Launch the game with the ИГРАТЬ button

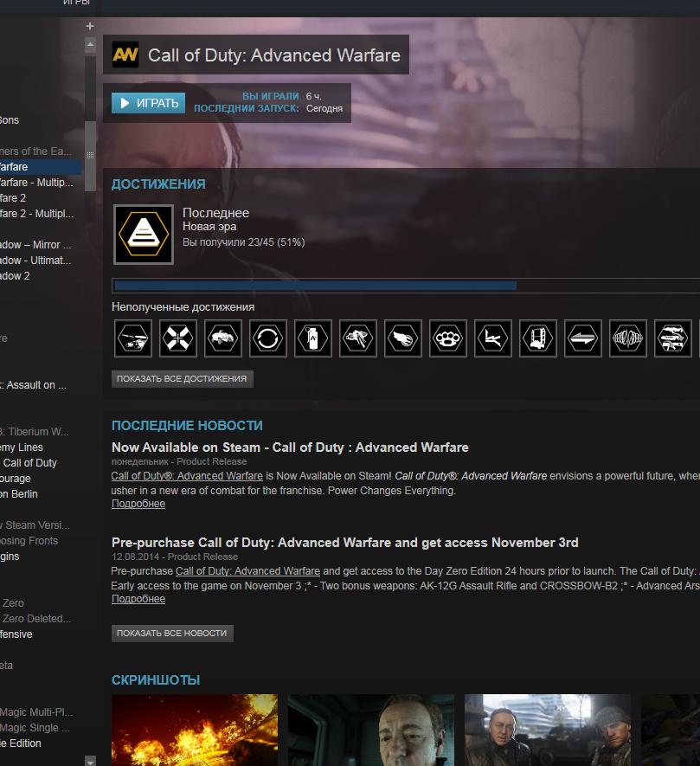point(148,103)
